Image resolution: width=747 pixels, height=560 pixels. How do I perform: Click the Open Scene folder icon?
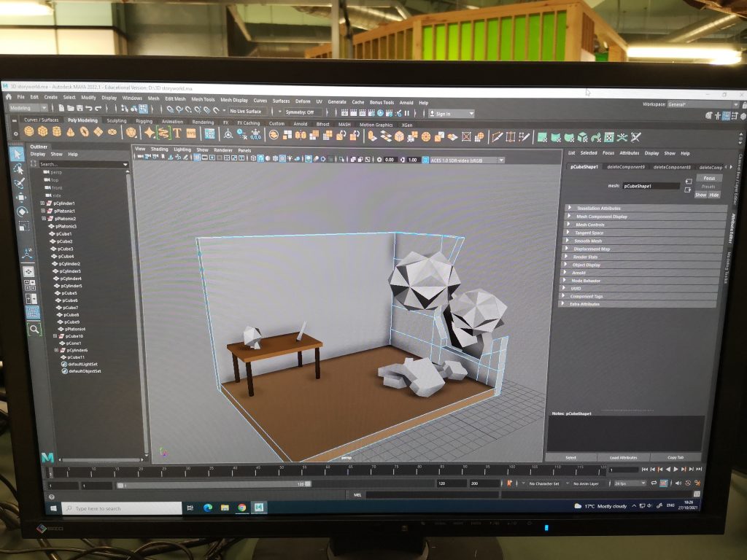click(x=71, y=109)
